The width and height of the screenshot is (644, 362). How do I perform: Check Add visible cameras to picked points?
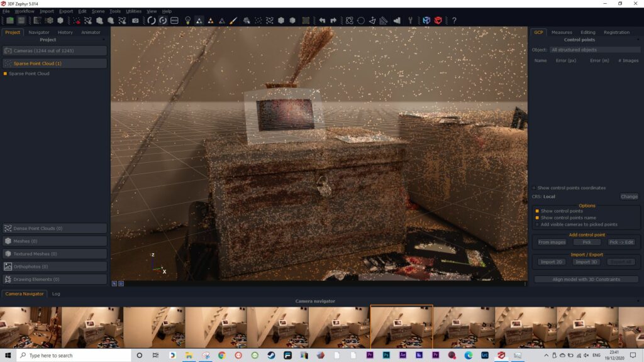tap(537, 224)
